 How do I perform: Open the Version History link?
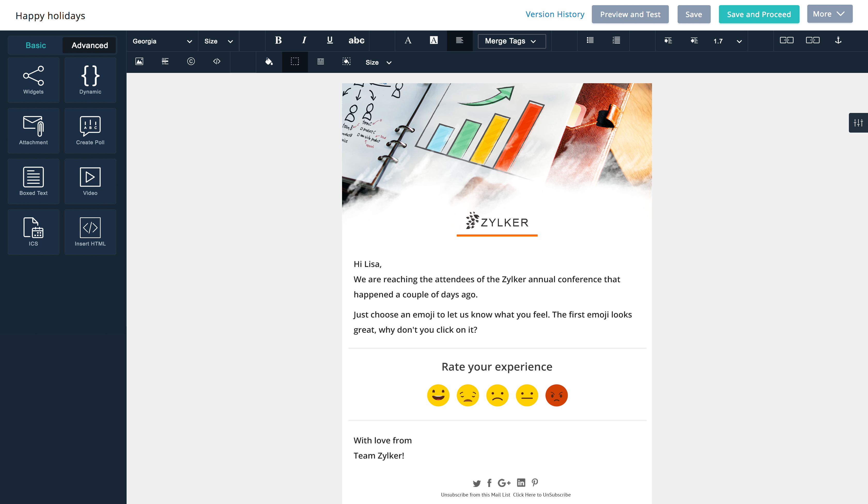click(555, 14)
